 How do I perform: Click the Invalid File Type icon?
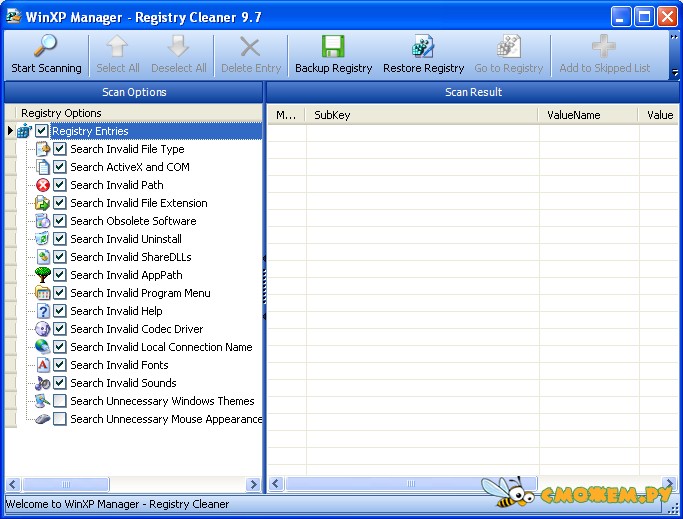tap(43, 149)
